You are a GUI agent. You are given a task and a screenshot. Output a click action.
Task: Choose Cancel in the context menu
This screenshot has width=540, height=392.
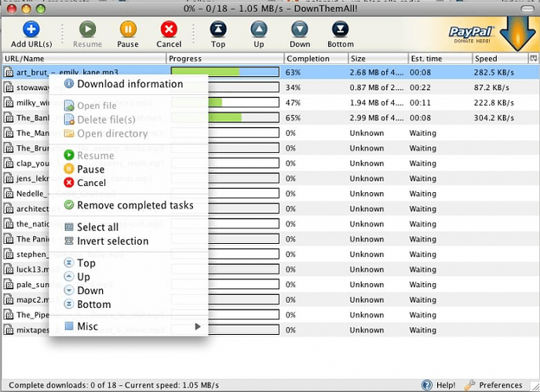129,183
